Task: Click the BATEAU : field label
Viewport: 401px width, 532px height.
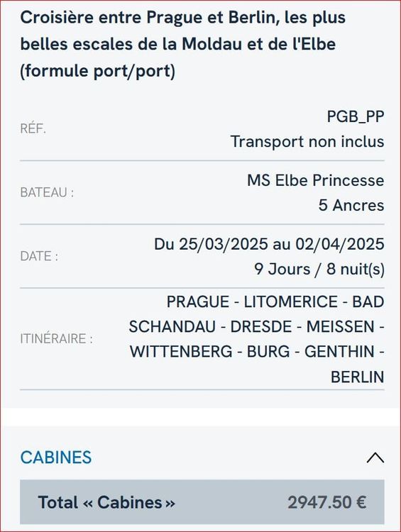Action: pos(47,192)
